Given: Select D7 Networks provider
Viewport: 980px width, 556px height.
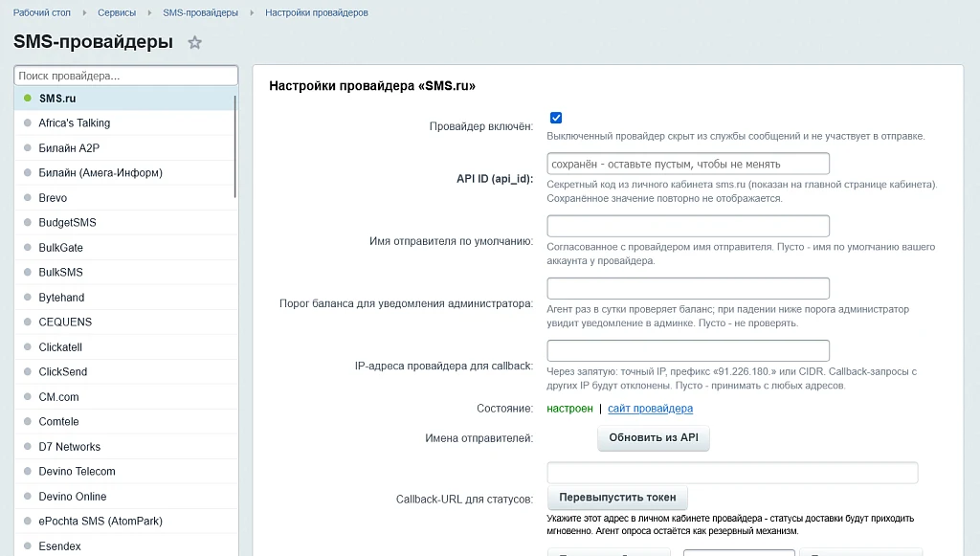Looking at the screenshot, I should (123, 447).
